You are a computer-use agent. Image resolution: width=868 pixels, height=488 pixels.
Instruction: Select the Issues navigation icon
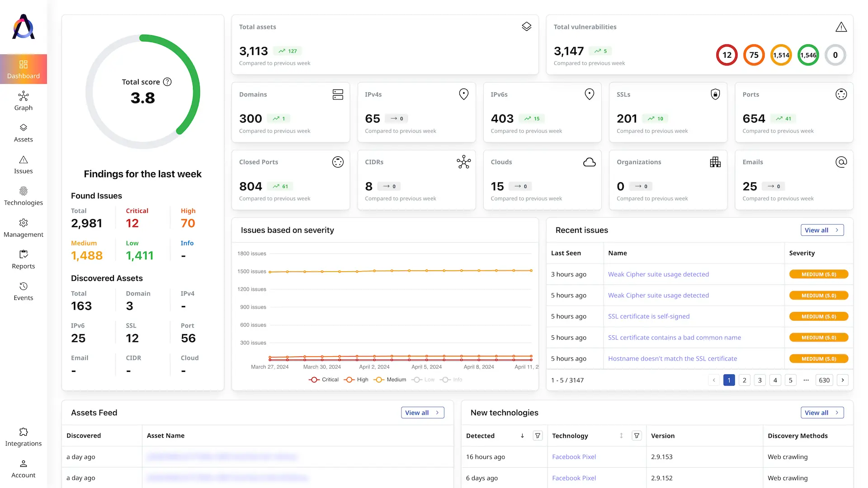pyautogui.click(x=23, y=159)
